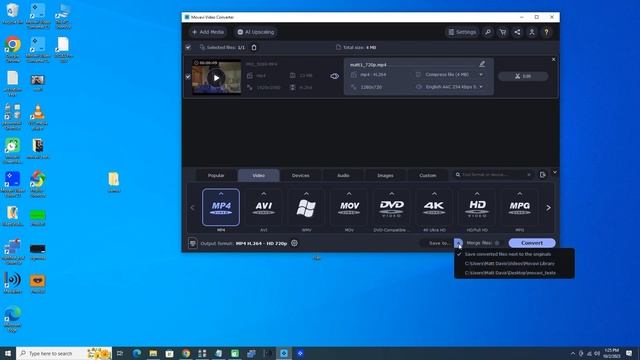Viewport: 640px width, 360px height.
Task: Expand the AVI preset options arrow
Action: pyautogui.click(x=264, y=193)
